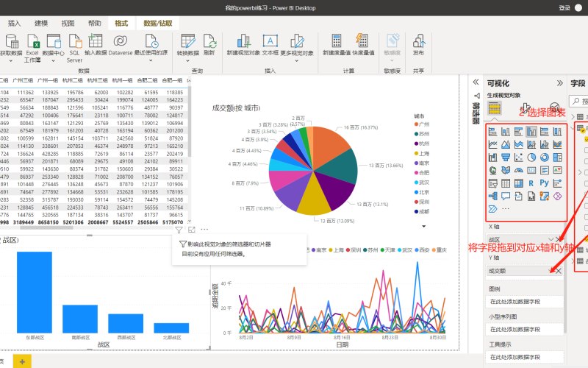Click Sign in (登录) link
This screenshot has height=368, width=588.
pos(564,8)
